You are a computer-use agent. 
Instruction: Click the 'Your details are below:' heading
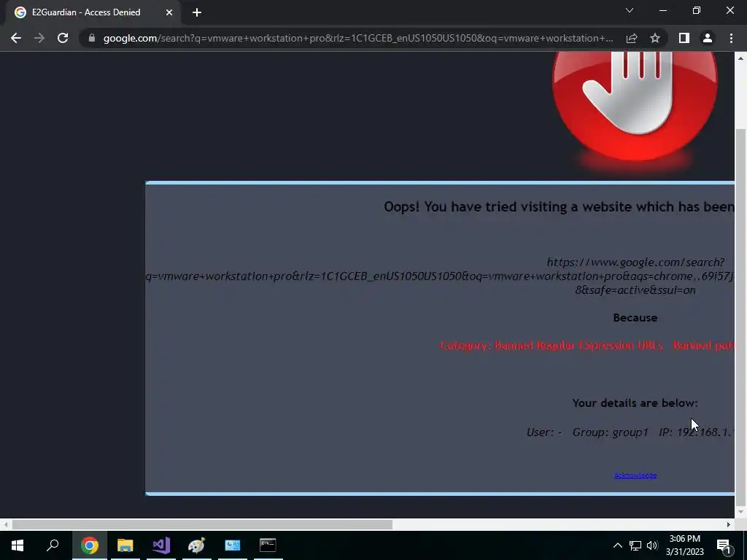pos(635,402)
